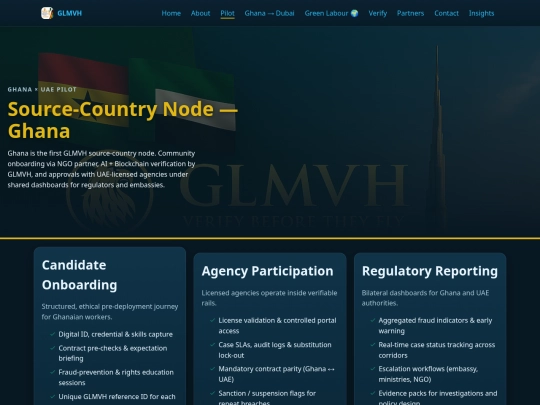Open the GLMVH brand name link

click(70, 13)
